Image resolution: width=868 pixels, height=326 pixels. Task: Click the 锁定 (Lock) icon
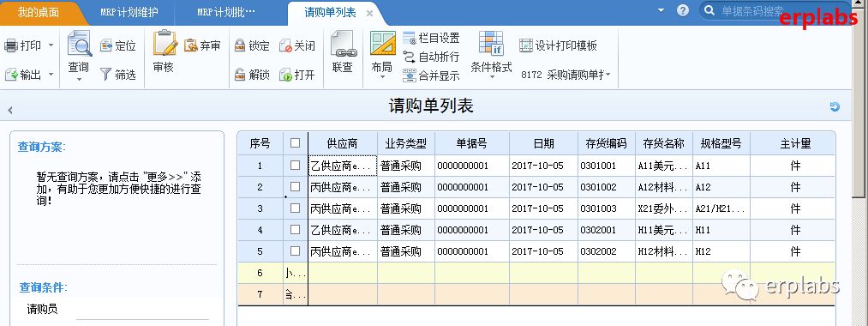(x=240, y=46)
